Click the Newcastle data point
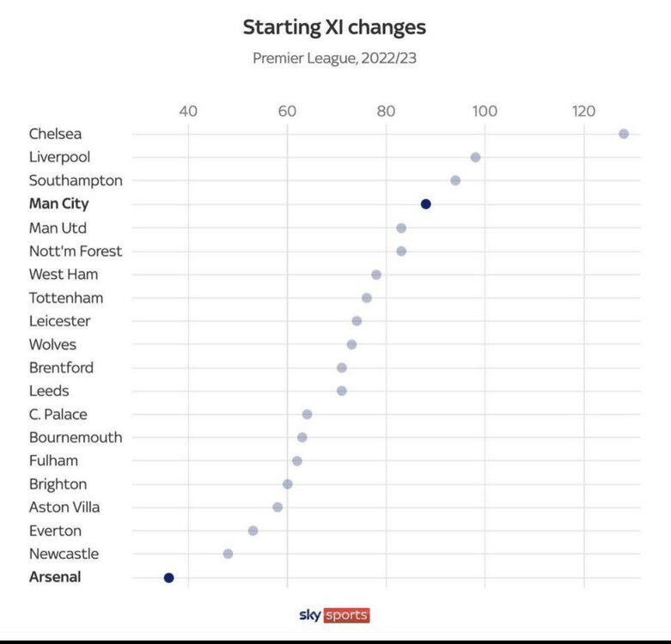The width and height of the screenshot is (671, 644). [228, 554]
